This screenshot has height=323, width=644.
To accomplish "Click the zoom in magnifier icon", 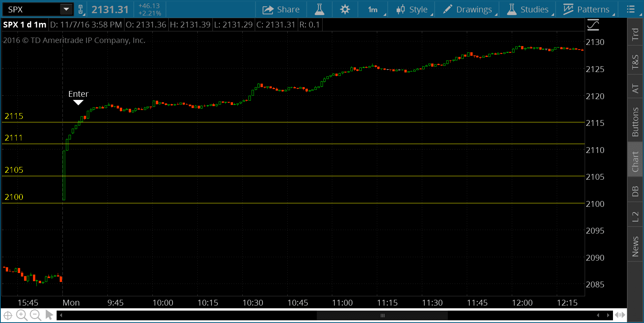I will [22, 315].
